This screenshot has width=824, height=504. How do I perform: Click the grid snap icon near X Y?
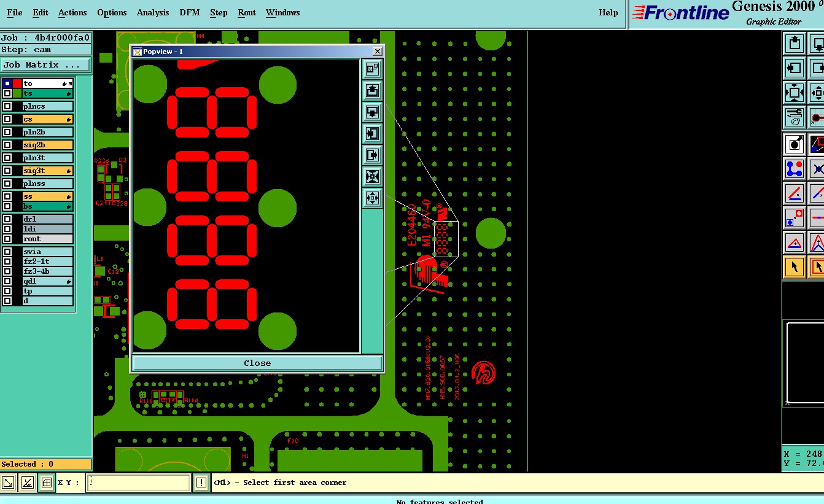(46, 483)
